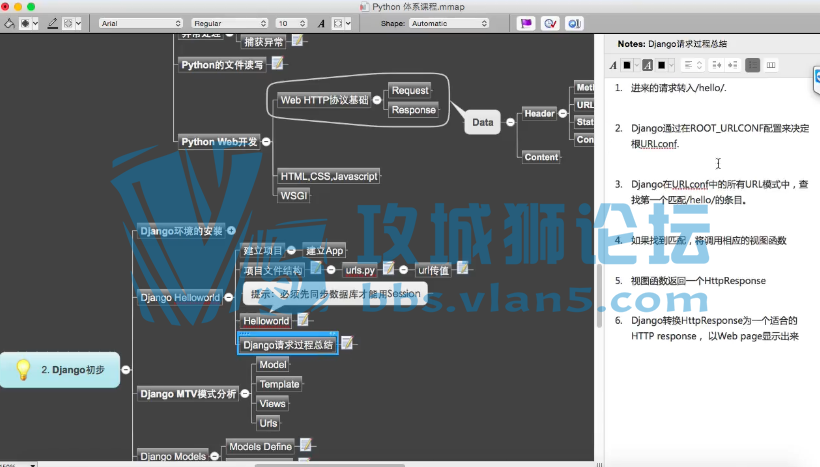This screenshot has height=467, width=820.
Task: Open note icon next to Helloworld
Action: (303, 319)
